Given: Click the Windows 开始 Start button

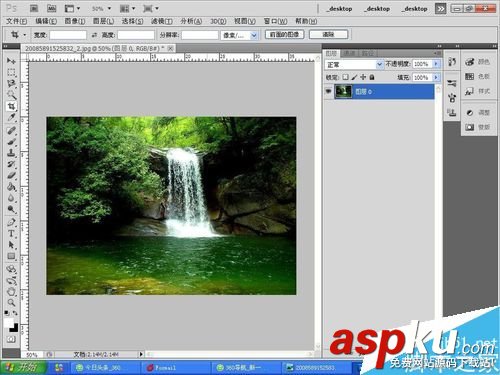Looking at the screenshot, I should (23, 367).
